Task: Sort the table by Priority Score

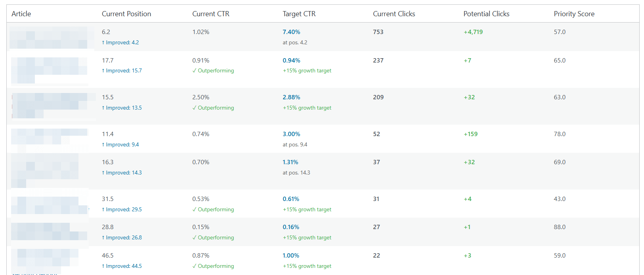Action: coord(574,13)
